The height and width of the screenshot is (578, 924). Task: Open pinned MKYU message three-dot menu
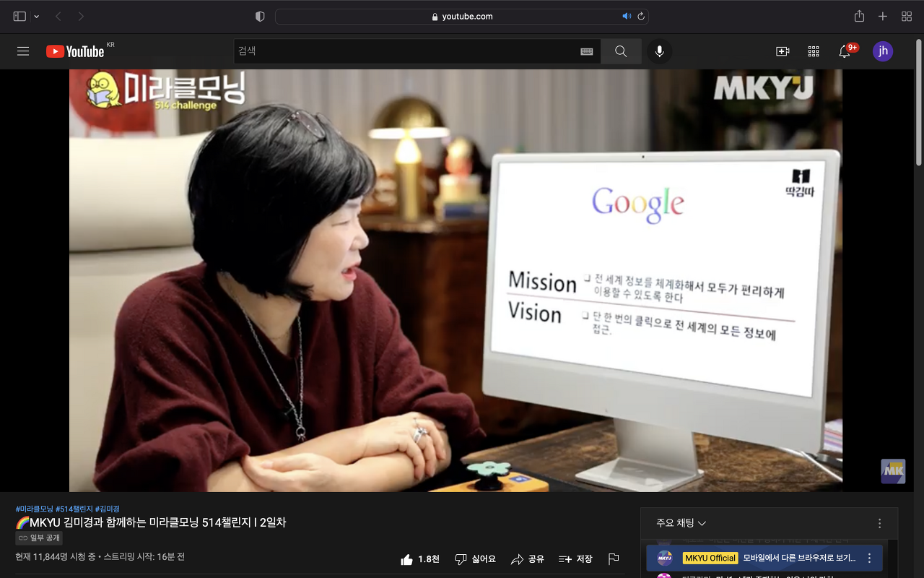click(x=869, y=558)
